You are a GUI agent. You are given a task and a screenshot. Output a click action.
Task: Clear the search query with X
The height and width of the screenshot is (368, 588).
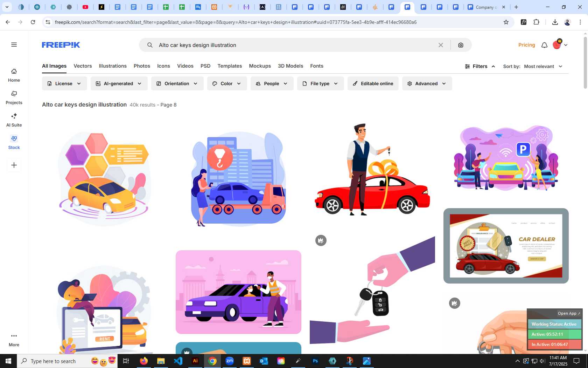coord(441,45)
